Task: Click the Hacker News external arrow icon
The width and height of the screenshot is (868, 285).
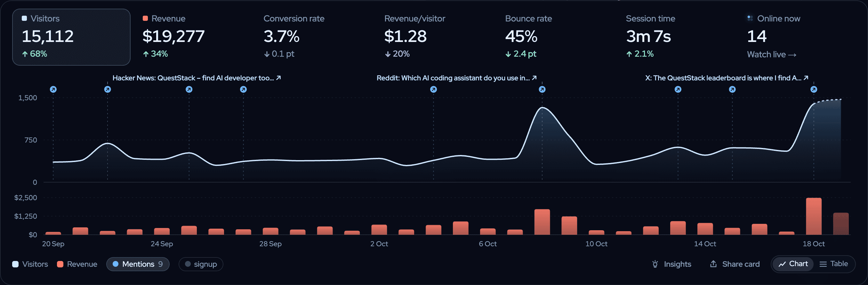Action: coord(278,78)
